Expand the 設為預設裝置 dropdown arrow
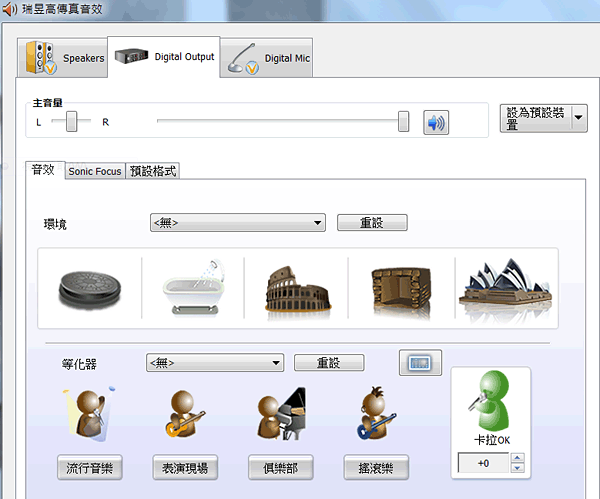 pos(579,118)
